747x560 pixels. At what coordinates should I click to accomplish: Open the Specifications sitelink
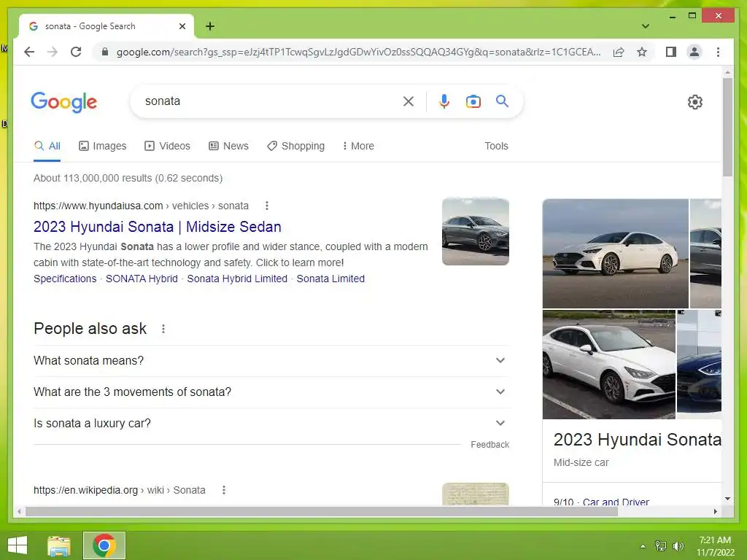pos(65,279)
